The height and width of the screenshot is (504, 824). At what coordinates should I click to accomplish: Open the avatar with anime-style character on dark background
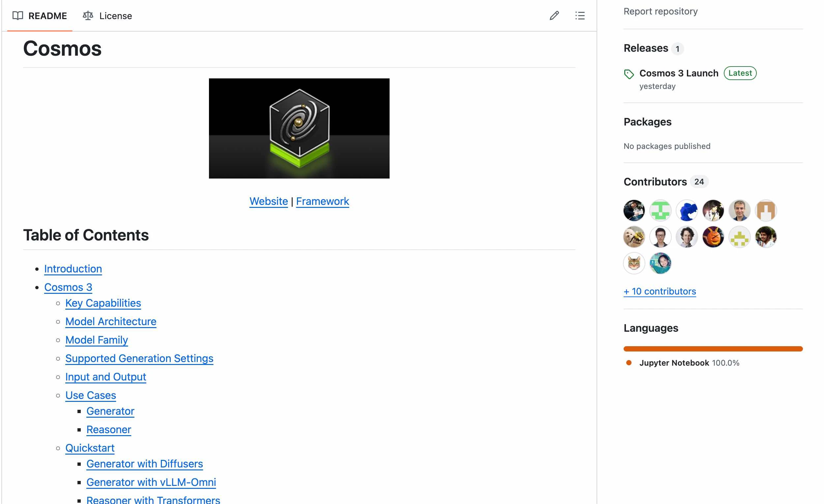[713, 210]
